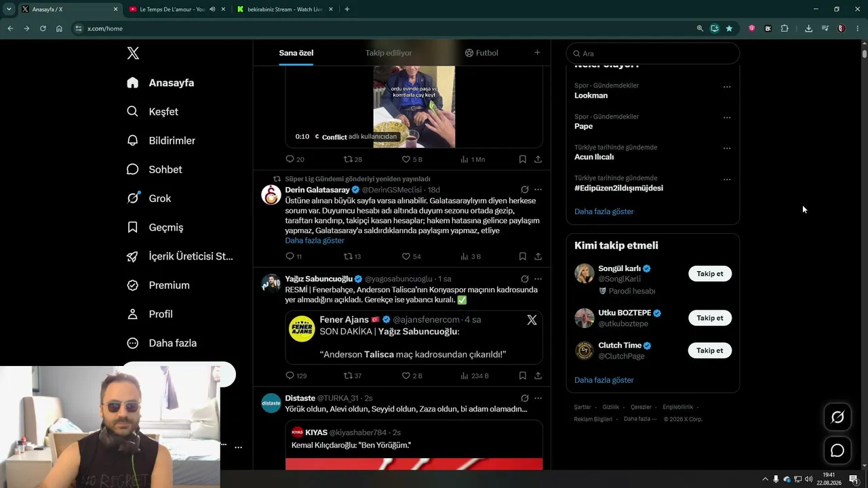Open İçerik Üreticisi St... in the sidebar
The width and height of the screenshot is (868, 488).
point(180,256)
